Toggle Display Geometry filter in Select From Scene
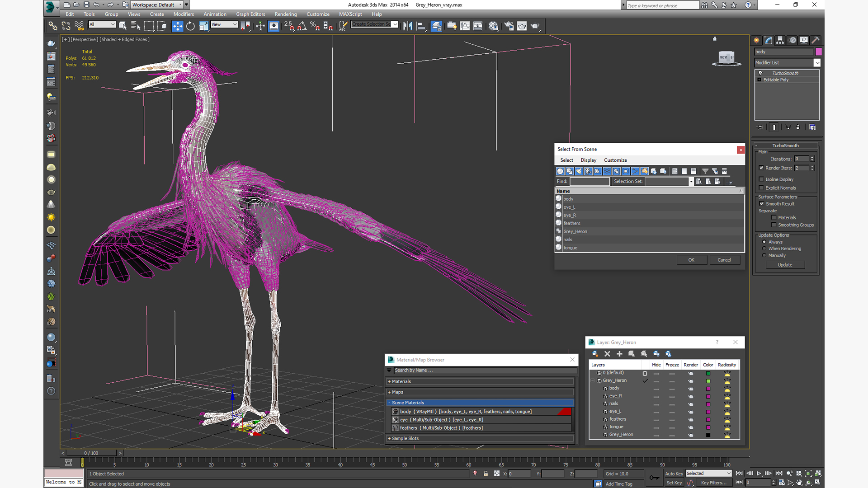Viewport: 868px width, 488px height. click(560, 171)
